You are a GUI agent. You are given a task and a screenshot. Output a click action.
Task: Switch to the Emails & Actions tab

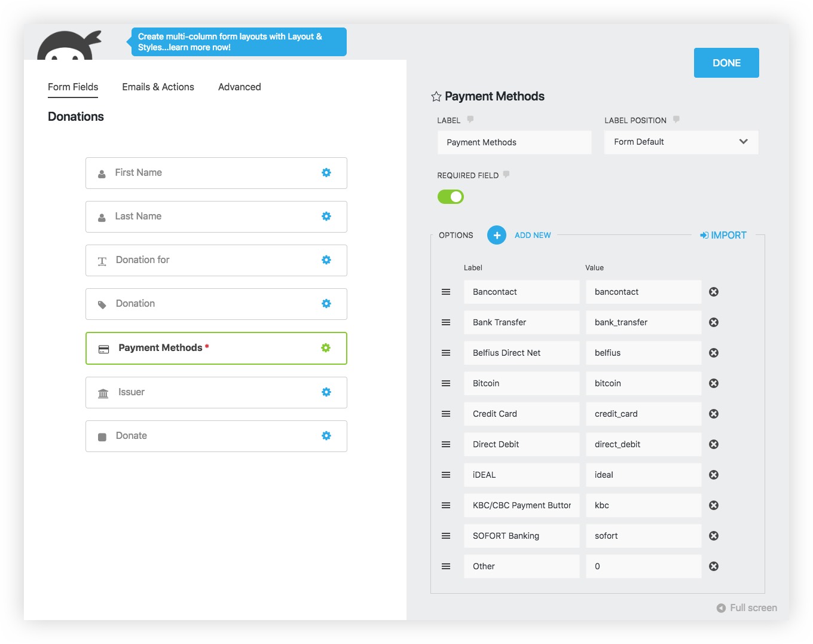click(158, 87)
